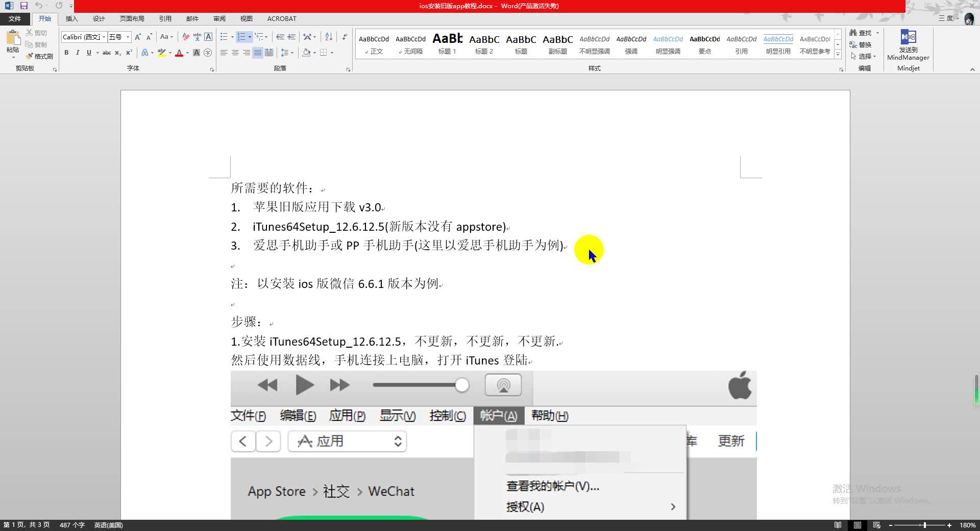Toggle show paragraph marks button

click(x=345, y=37)
